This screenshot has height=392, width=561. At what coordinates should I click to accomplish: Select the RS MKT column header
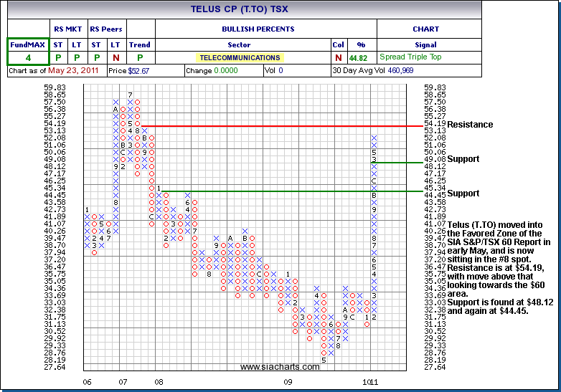pos(68,29)
